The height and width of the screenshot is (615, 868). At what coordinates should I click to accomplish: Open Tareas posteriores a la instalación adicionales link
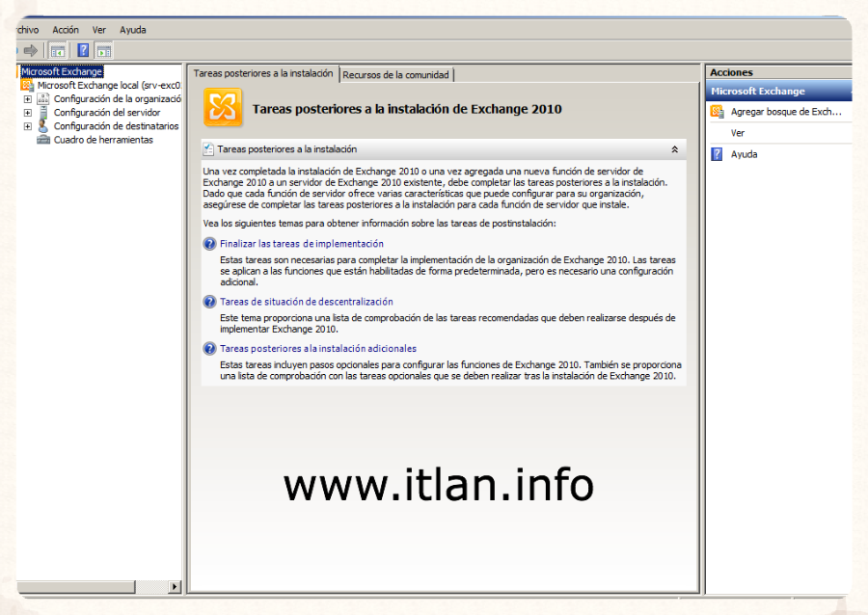[x=318, y=348]
